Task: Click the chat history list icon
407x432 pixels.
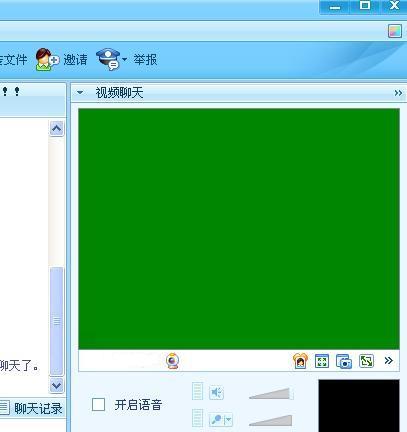Action: click(5, 408)
